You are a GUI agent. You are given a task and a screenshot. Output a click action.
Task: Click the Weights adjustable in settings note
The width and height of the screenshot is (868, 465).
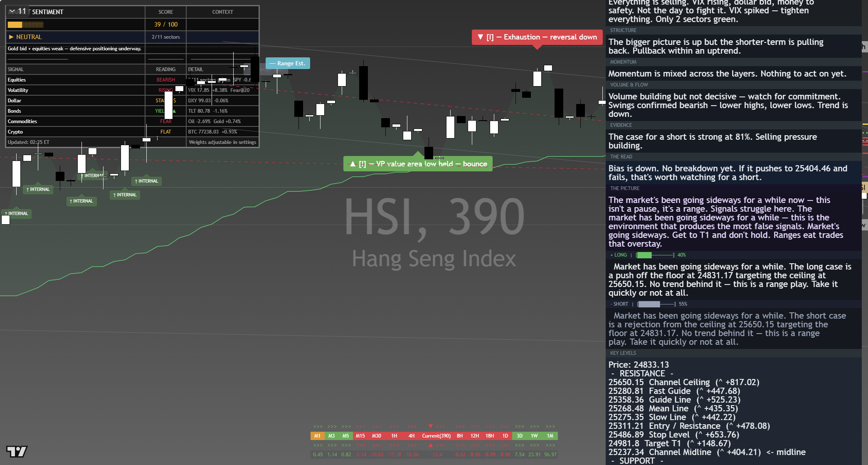click(222, 142)
